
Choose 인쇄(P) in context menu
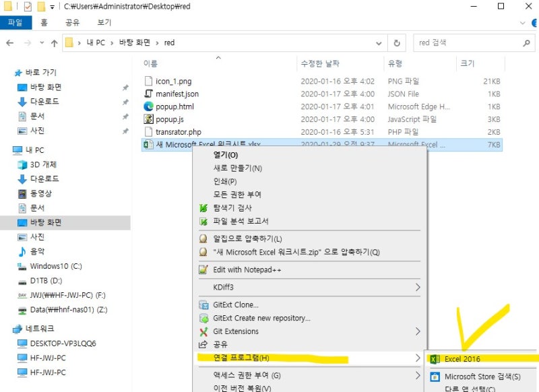(225, 181)
